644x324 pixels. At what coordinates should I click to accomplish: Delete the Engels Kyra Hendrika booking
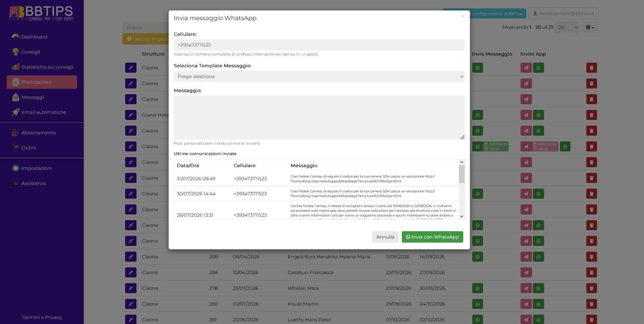click(592, 257)
